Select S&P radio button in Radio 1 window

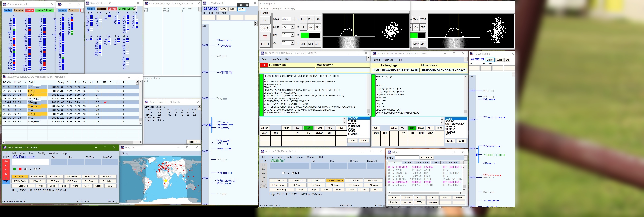(35, 169)
